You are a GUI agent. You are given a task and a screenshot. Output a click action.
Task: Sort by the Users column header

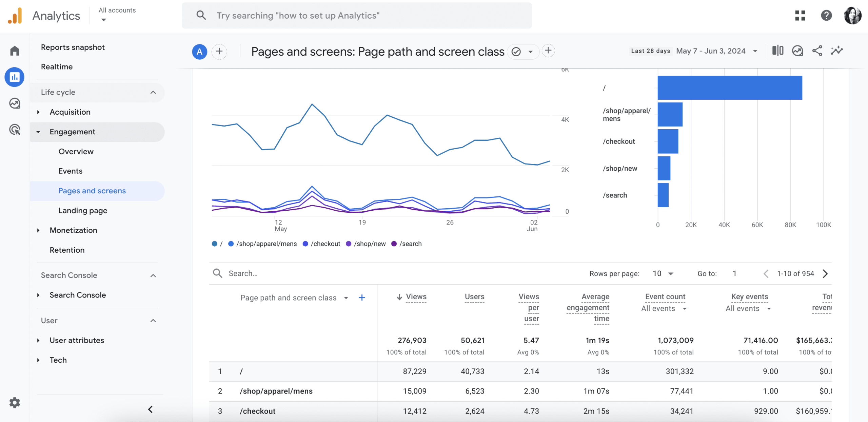pos(474,297)
